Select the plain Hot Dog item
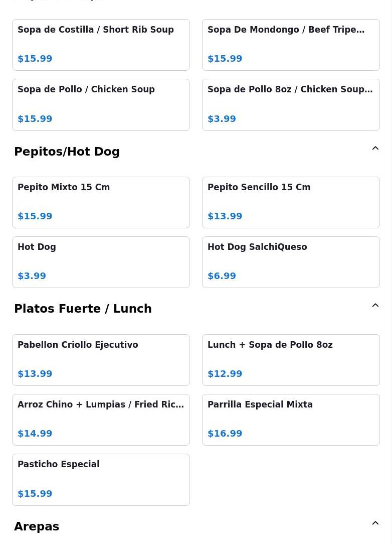The image size is (392, 545). pos(101,262)
